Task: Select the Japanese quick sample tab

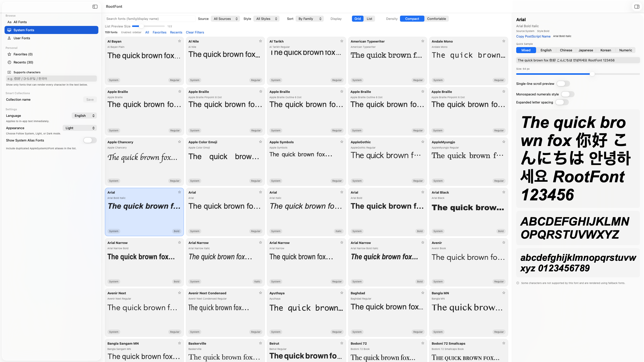Action: pyautogui.click(x=586, y=50)
